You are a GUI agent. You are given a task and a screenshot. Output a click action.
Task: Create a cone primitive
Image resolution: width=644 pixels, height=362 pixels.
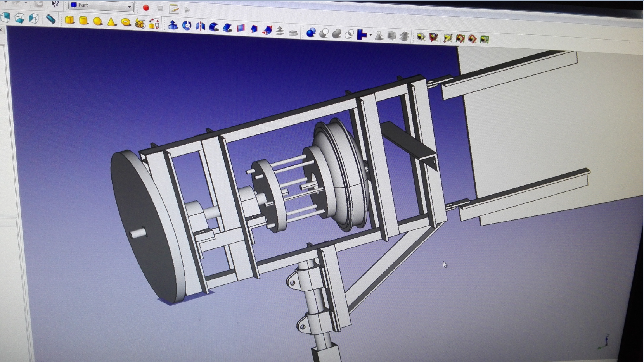tap(112, 22)
